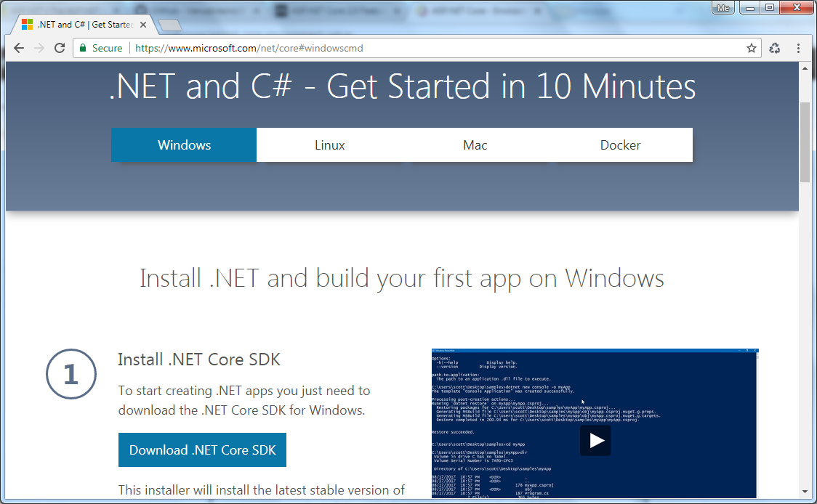Click the 'This installer will install' text line
Screen dimensions: 817x504
(x=262, y=490)
